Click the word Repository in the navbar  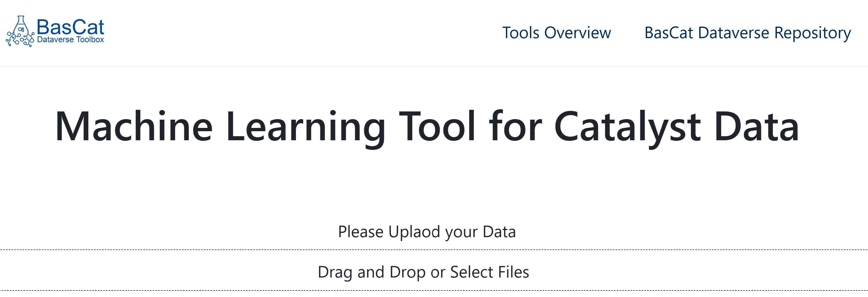coord(813,33)
